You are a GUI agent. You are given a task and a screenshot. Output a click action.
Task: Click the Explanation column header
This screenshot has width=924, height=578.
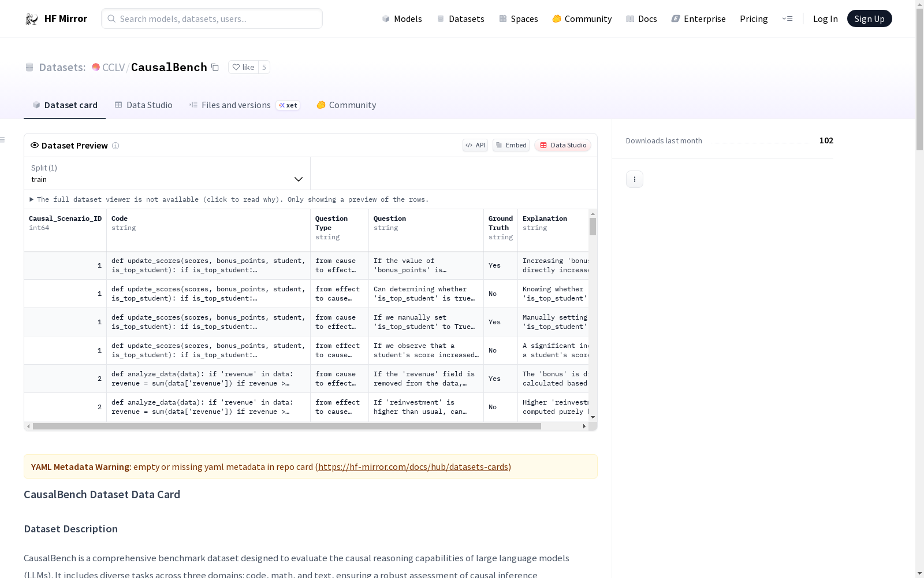pos(553,230)
